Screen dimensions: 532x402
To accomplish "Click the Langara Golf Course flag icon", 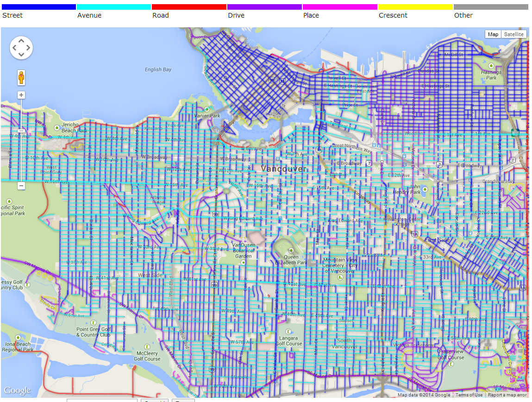I will point(288,332).
